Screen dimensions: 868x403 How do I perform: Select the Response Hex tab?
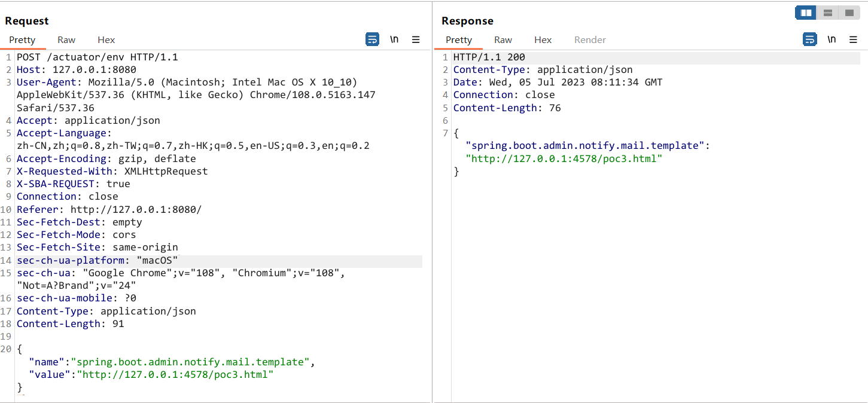click(543, 40)
